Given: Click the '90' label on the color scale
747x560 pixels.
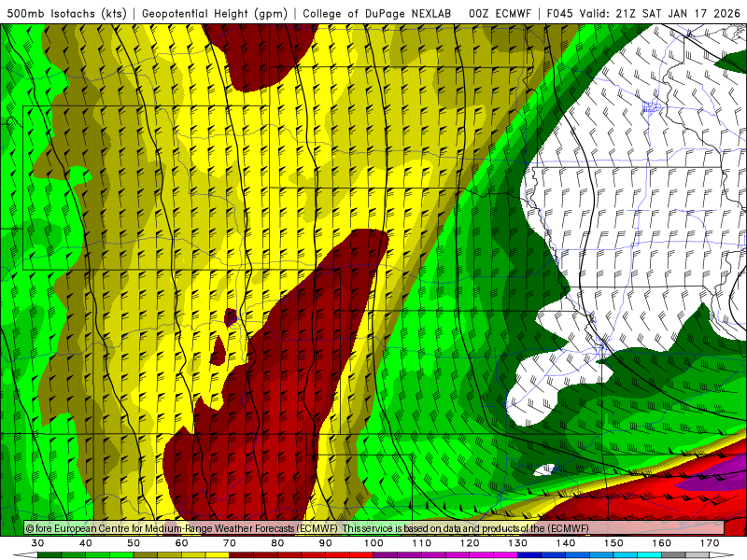Looking at the screenshot, I should point(326,543).
